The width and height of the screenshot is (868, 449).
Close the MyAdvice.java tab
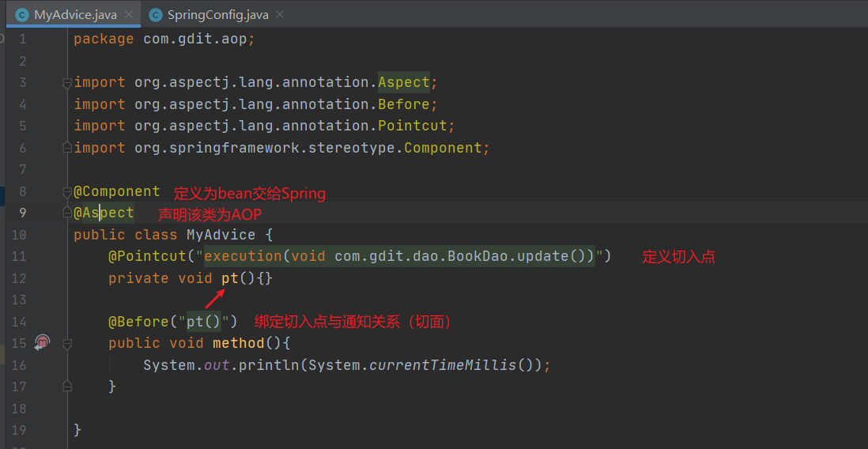click(128, 15)
